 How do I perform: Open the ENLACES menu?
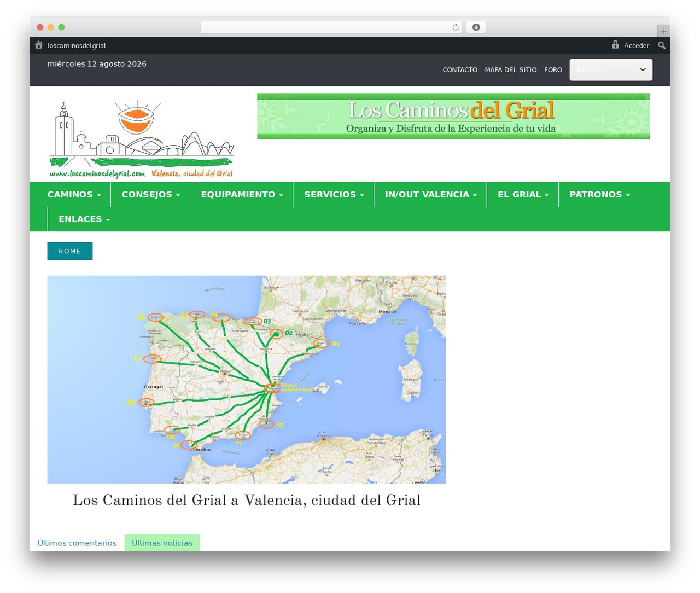(84, 219)
